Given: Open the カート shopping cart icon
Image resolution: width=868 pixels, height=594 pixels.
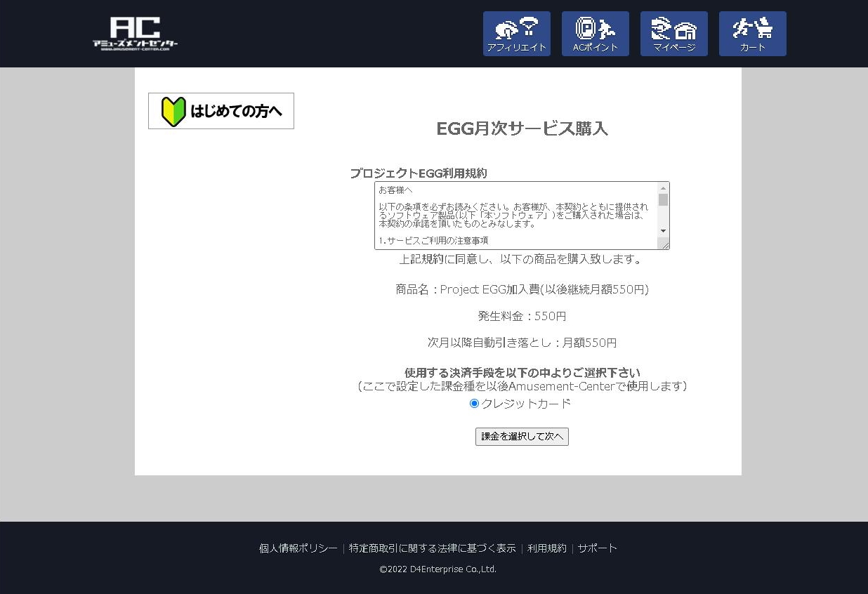Looking at the screenshot, I should click(753, 33).
